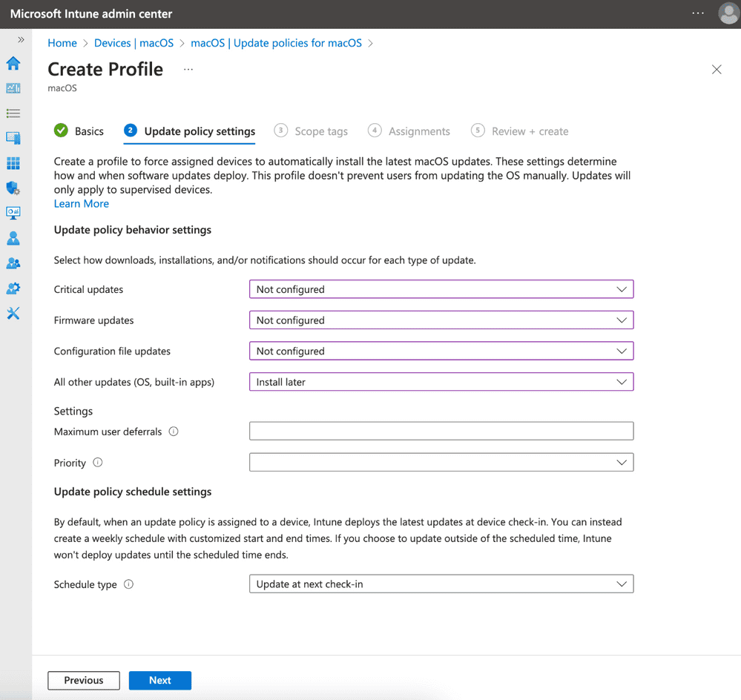This screenshot has height=700, width=741.
Task: Open the Learn More link
Action: point(81,203)
